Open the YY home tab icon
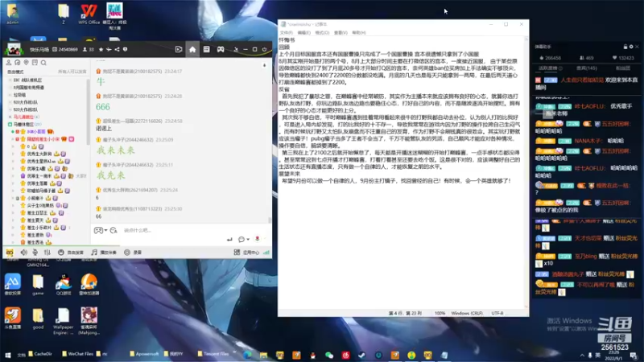Viewport: 644px width, 362px height. (192, 49)
